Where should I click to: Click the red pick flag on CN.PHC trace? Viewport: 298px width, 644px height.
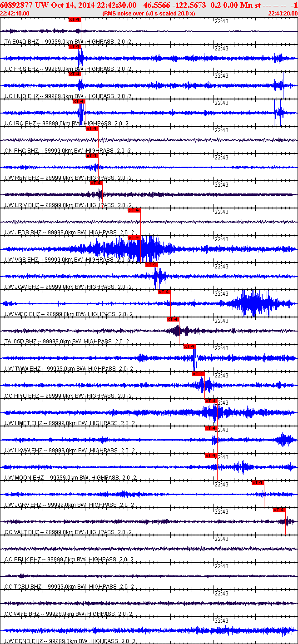tap(92, 129)
